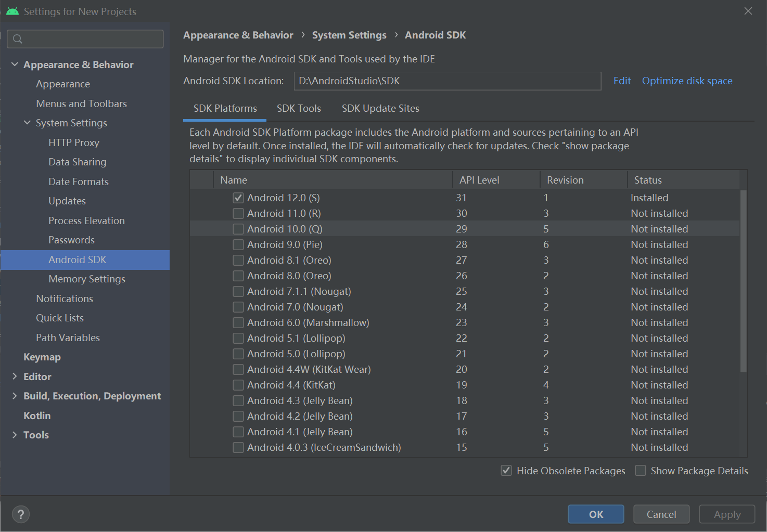Select Android 6.0 (Marshmallow) checkbox
The width and height of the screenshot is (767, 532).
point(238,322)
